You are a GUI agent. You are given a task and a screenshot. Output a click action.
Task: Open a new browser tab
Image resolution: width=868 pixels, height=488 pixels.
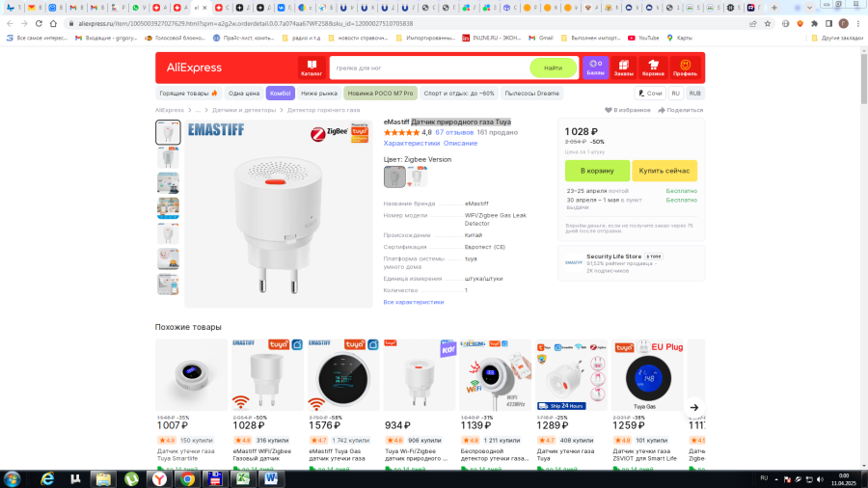(x=774, y=8)
